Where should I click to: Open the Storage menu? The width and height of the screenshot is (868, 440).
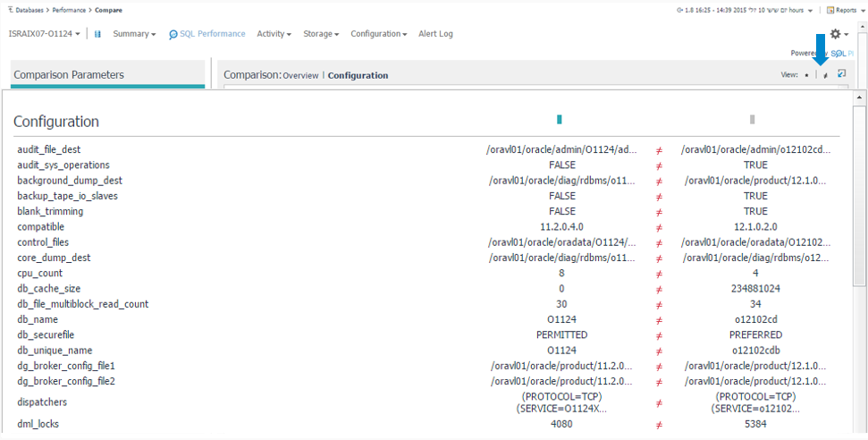point(320,34)
